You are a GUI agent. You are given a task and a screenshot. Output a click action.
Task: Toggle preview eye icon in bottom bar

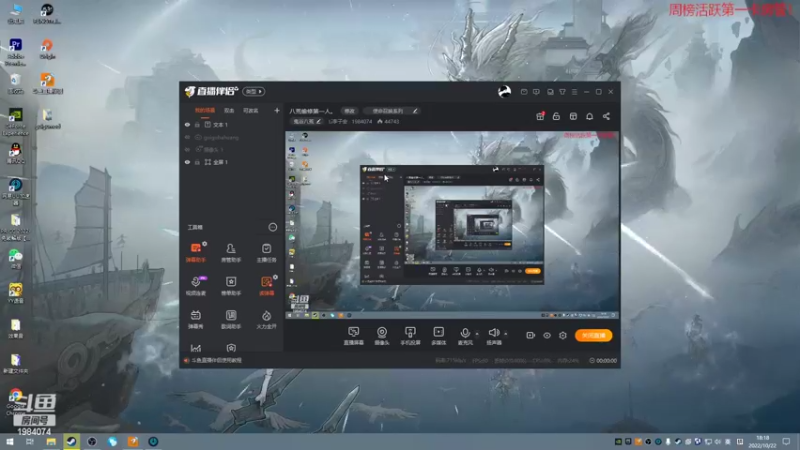click(x=547, y=335)
